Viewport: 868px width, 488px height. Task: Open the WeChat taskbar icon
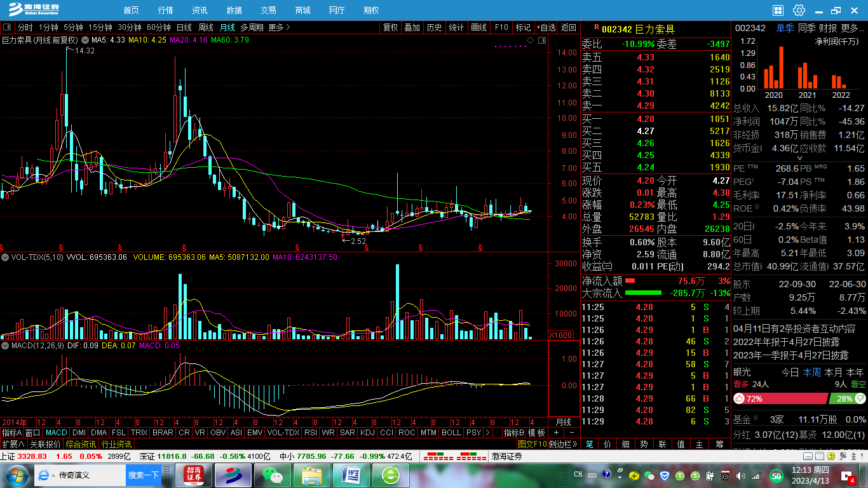tap(272, 475)
